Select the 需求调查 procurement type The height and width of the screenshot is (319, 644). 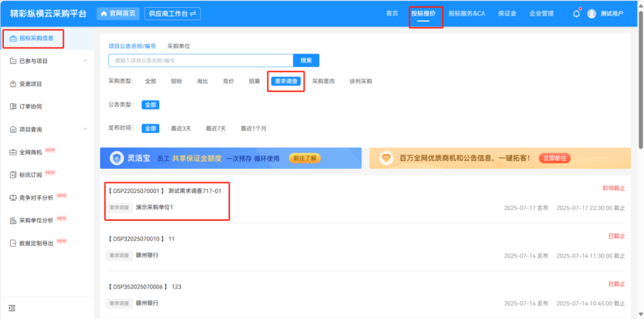coord(286,82)
